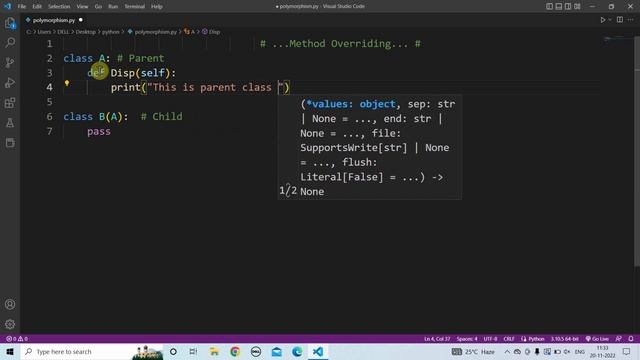Screen dimensions: 640x360
Task: Expand the Users breadcrumb segment
Action: pyautogui.click(x=44, y=32)
